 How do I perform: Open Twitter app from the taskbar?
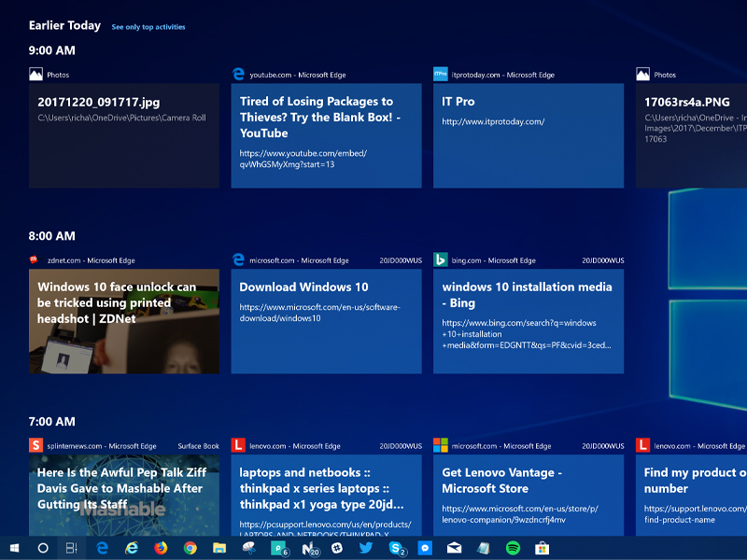coord(366,548)
